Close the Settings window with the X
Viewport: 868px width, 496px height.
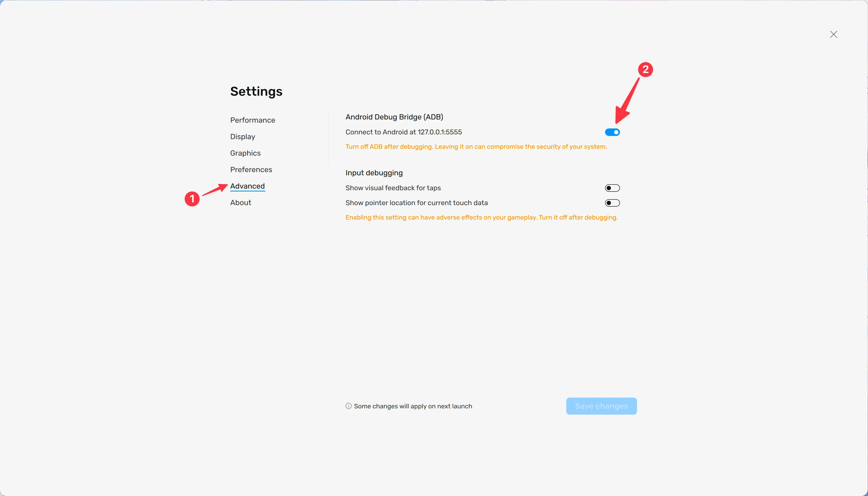pos(833,34)
